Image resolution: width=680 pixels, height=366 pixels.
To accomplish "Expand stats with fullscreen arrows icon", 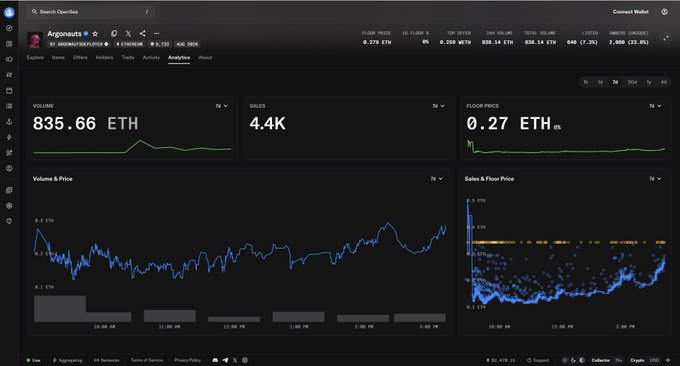I will tap(666, 39).
